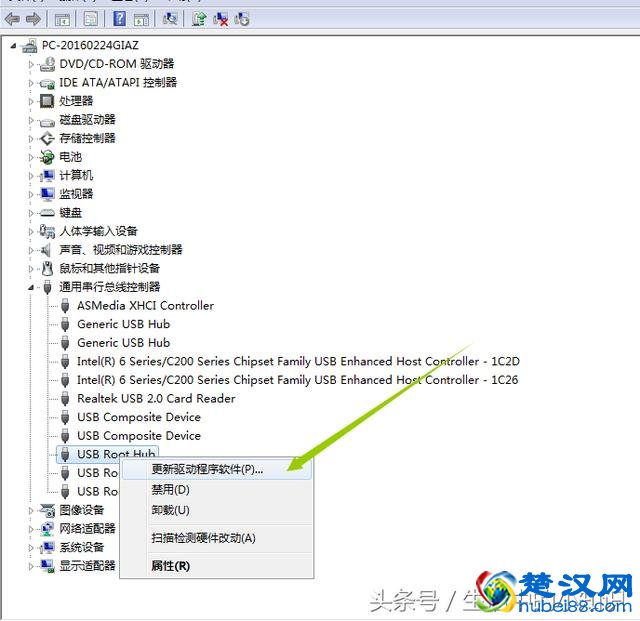Click the mouse icon beside 鼠标和其他指针设备
This screenshot has height=621, width=640.
47,268
